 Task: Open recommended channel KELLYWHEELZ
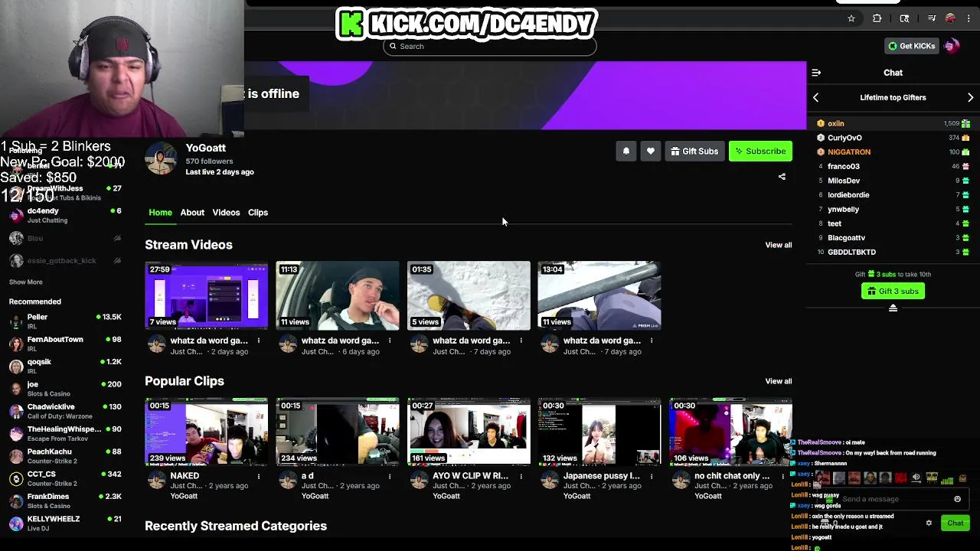tap(65, 523)
